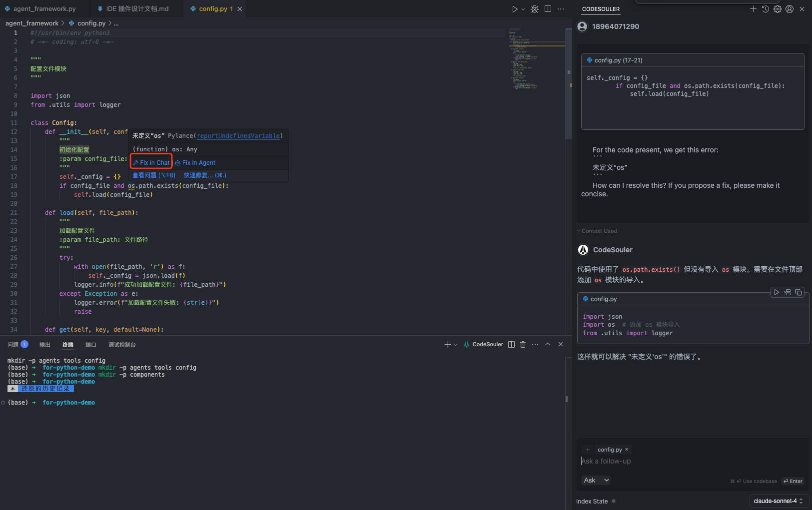Kill the terminal with the trash icon
The height and width of the screenshot is (510, 812).
523,345
